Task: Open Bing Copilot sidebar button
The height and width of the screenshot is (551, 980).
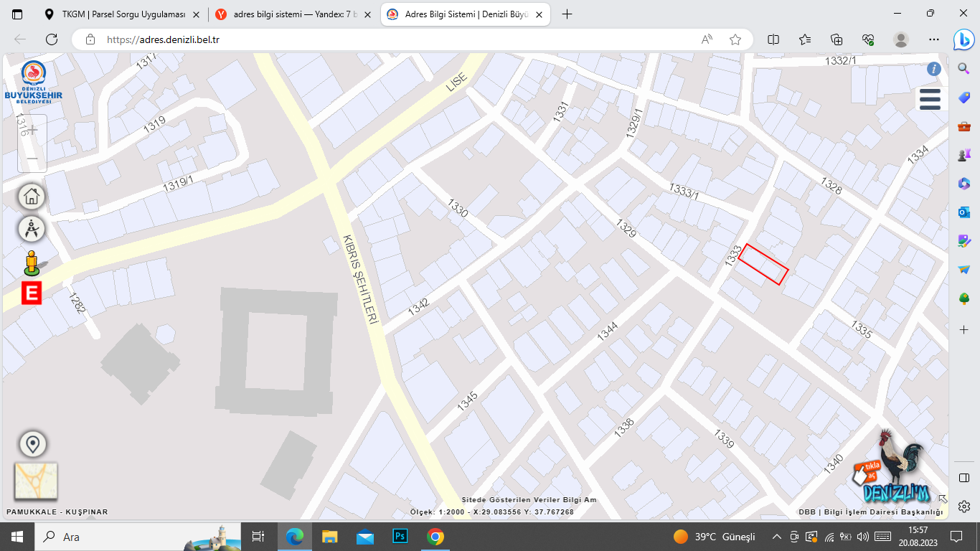Action: pyautogui.click(x=963, y=39)
